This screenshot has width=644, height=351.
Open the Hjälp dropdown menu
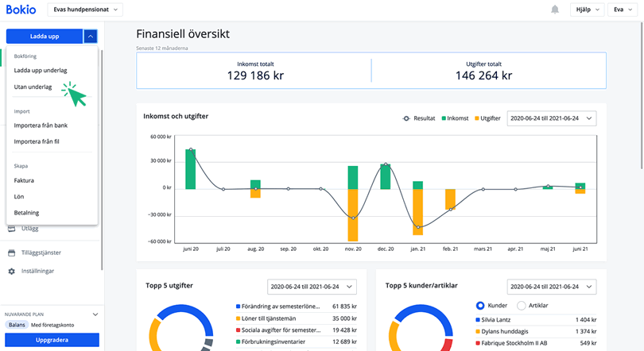click(x=585, y=10)
